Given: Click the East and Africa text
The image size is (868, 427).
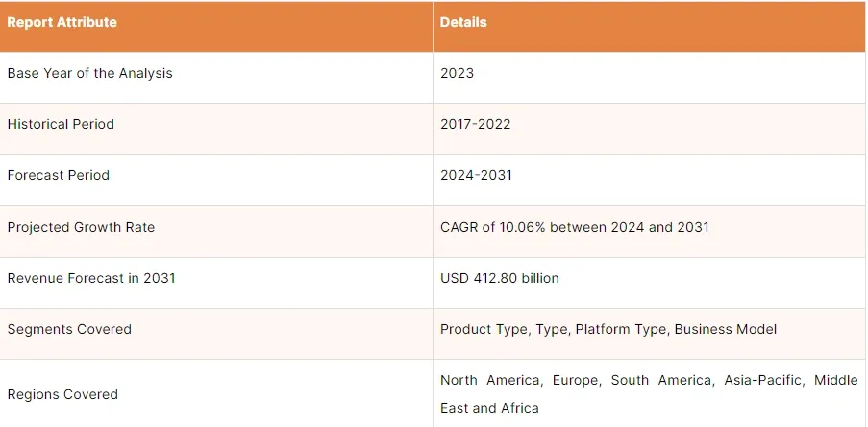Looking at the screenshot, I should coord(489,408).
